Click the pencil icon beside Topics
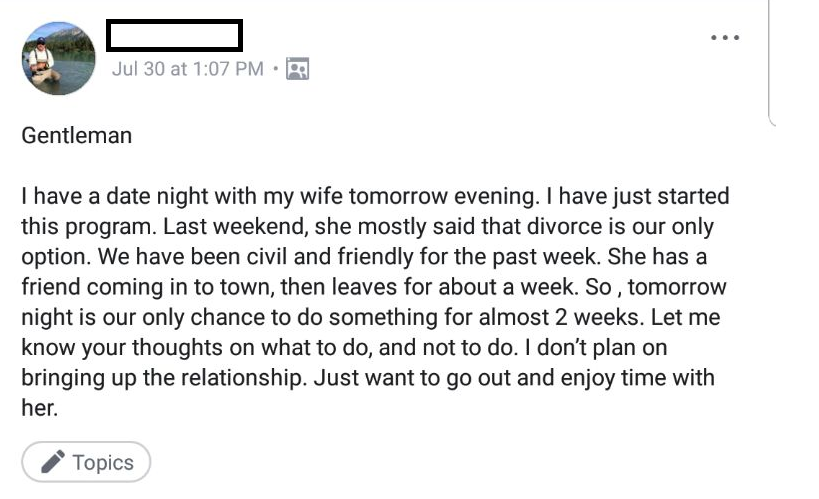 click(54, 462)
